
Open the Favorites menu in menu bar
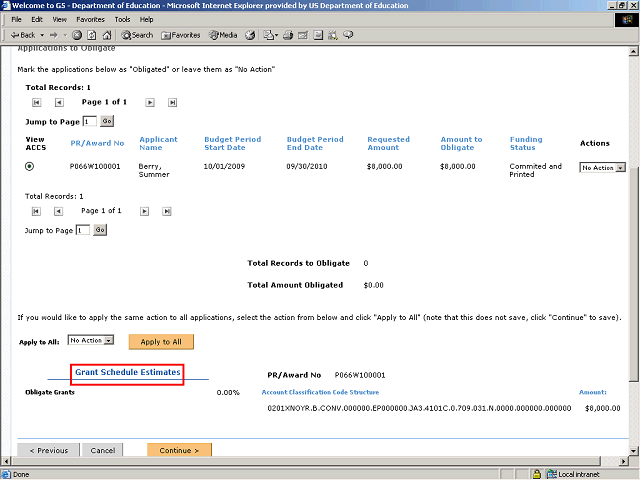tap(90, 19)
